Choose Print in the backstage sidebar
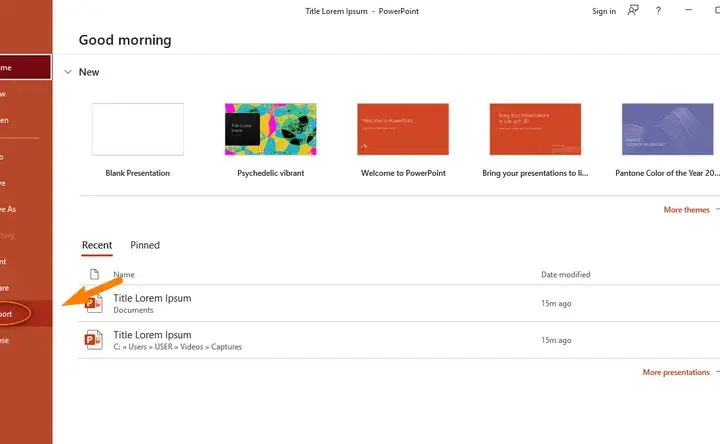Image resolution: width=720 pixels, height=444 pixels. tap(25, 262)
